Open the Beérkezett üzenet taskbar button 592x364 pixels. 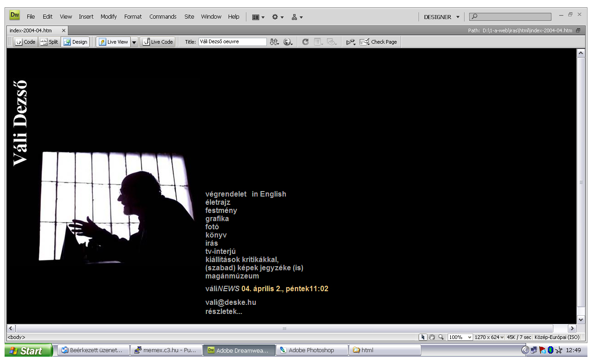[x=93, y=350]
